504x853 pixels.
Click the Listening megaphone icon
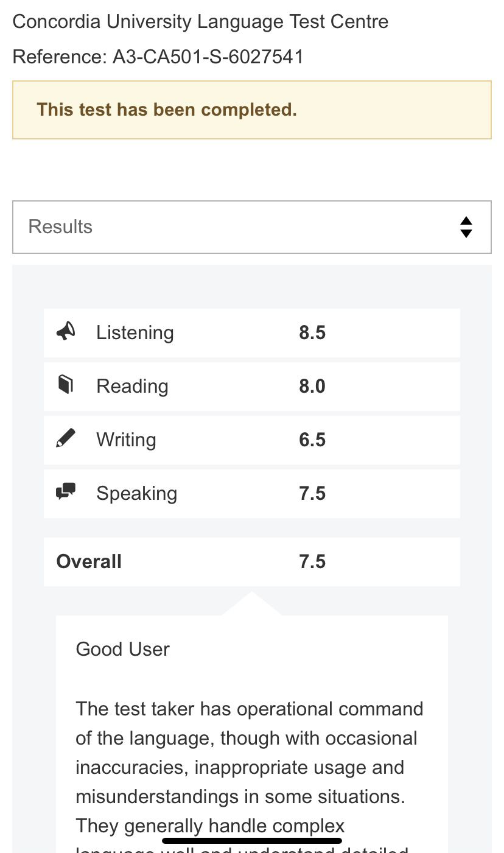coord(66,331)
